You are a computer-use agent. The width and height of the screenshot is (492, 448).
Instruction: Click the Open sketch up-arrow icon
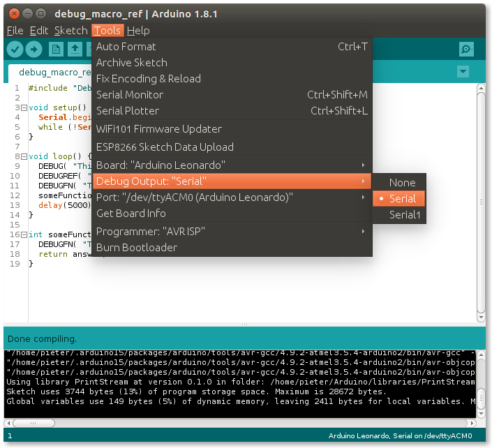click(x=75, y=50)
